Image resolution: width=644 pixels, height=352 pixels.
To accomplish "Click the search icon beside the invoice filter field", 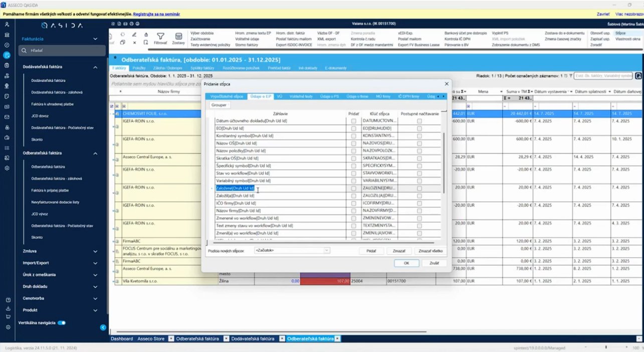I will coord(638,76).
